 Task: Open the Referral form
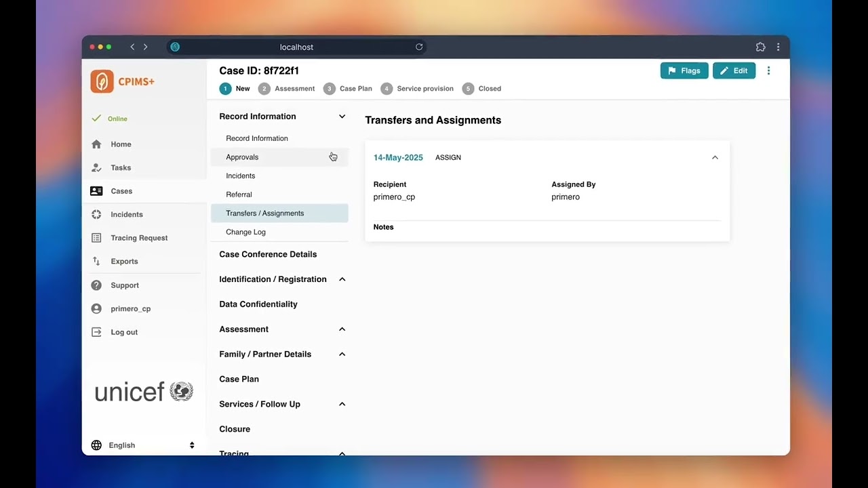coord(279,195)
